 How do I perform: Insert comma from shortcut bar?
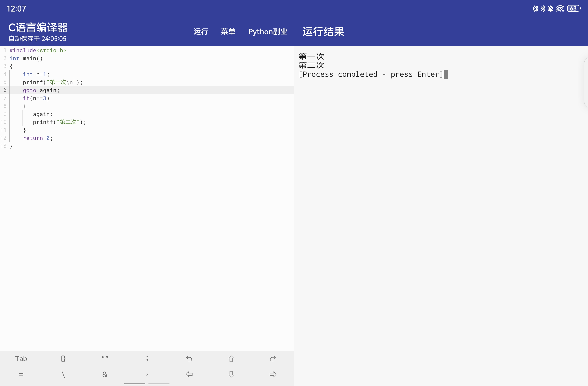[147, 374]
